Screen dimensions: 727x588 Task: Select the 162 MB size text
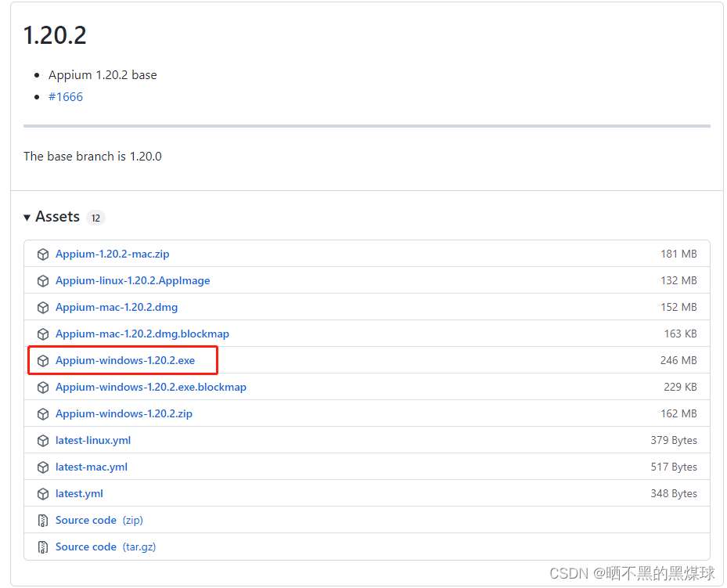point(678,414)
